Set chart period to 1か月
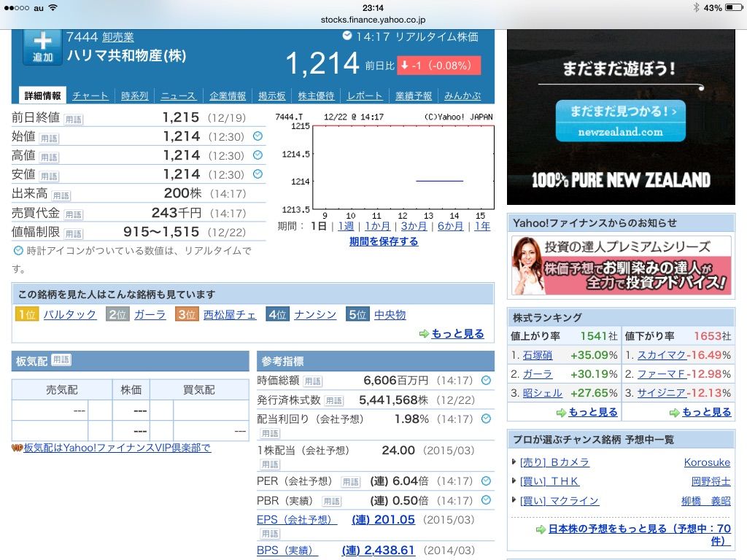This screenshot has width=747, height=560. tap(377, 226)
